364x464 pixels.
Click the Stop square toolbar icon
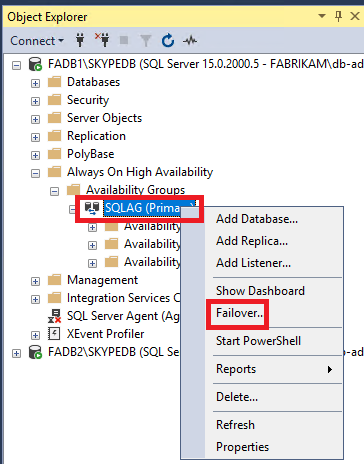124,40
